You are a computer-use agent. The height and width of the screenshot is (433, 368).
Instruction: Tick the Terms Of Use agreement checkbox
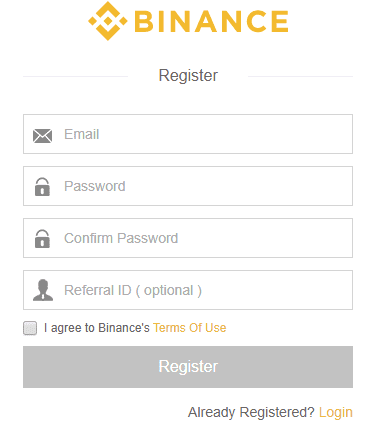pos(30,328)
